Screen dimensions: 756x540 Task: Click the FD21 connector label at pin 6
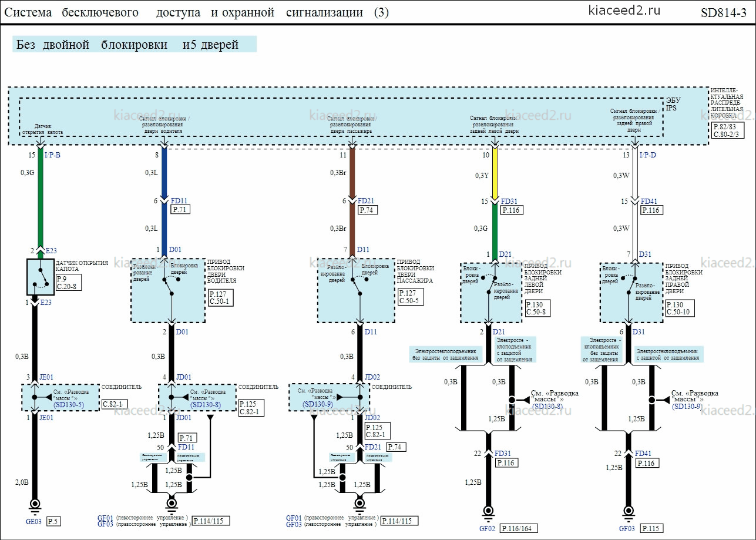point(367,201)
